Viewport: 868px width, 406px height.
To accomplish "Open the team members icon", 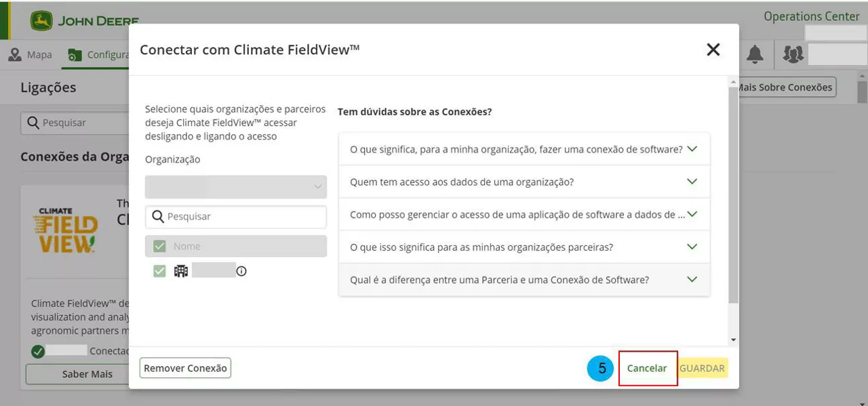I will point(793,54).
